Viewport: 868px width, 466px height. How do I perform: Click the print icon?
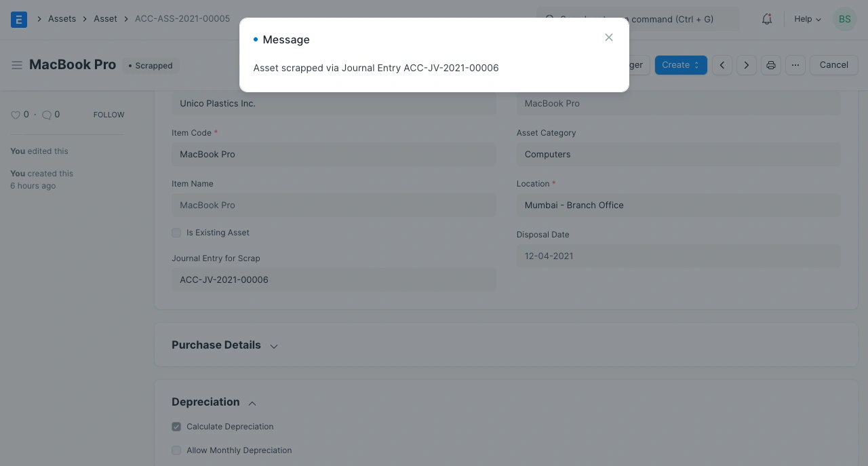[771, 65]
